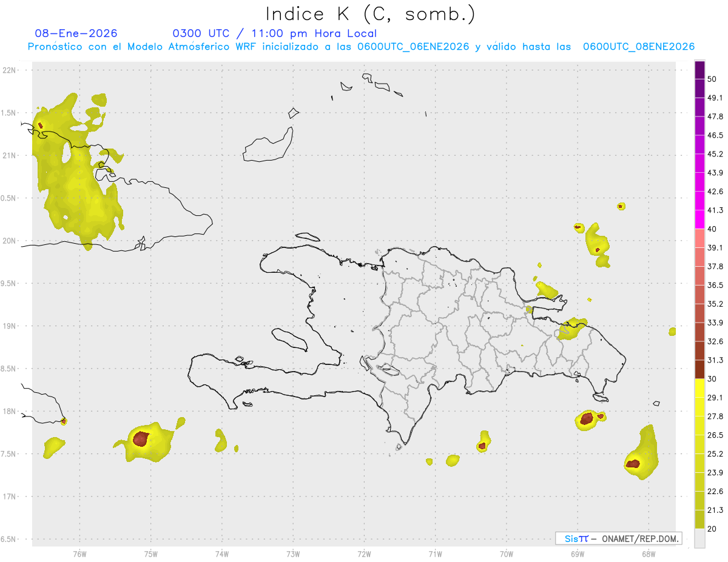Click the colorbar value "30"
This screenshot has height=562, width=728.
tap(712, 379)
